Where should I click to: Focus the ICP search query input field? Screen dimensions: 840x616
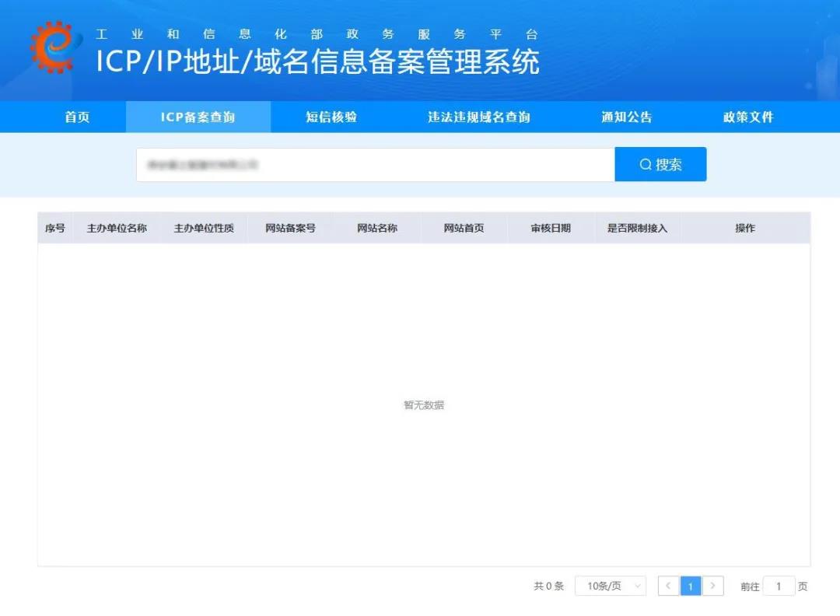(x=375, y=165)
